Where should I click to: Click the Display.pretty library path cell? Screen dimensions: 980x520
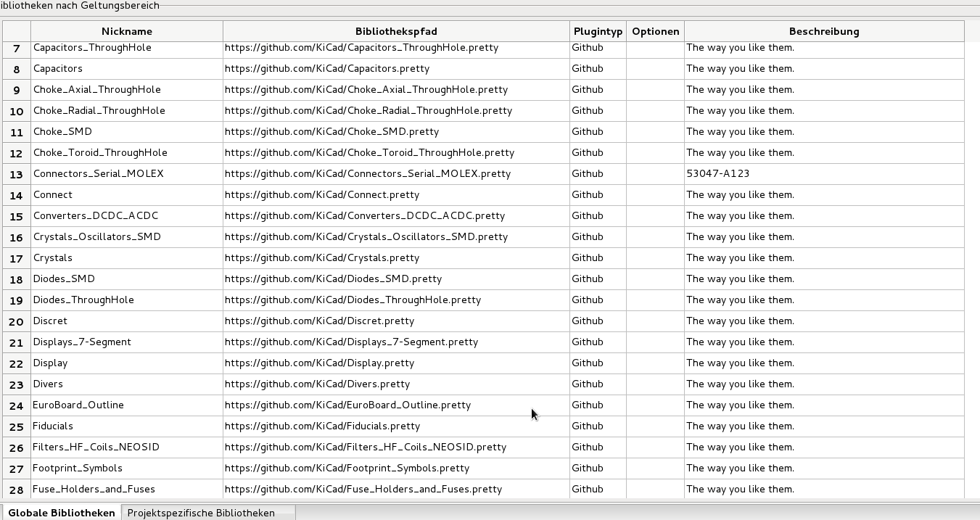[396, 363]
